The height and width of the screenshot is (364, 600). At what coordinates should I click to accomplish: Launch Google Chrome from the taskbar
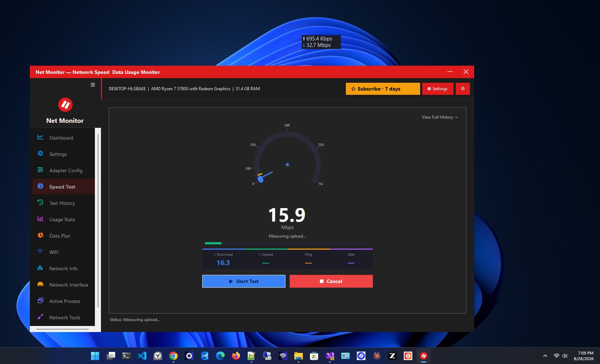pyautogui.click(x=173, y=356)
